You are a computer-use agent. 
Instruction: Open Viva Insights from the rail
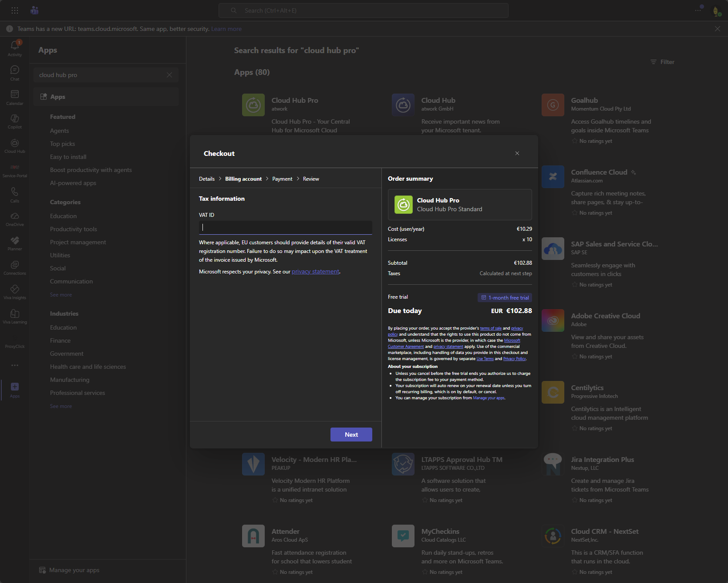(x=15, y=292)
